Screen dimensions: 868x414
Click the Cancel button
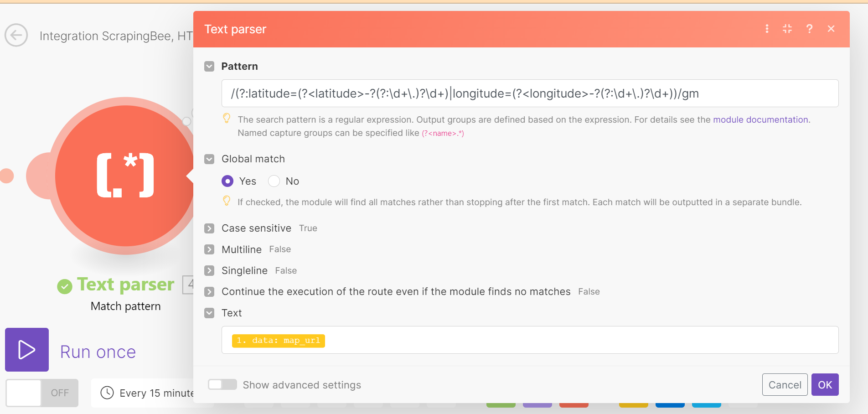[x=785, y=385]
